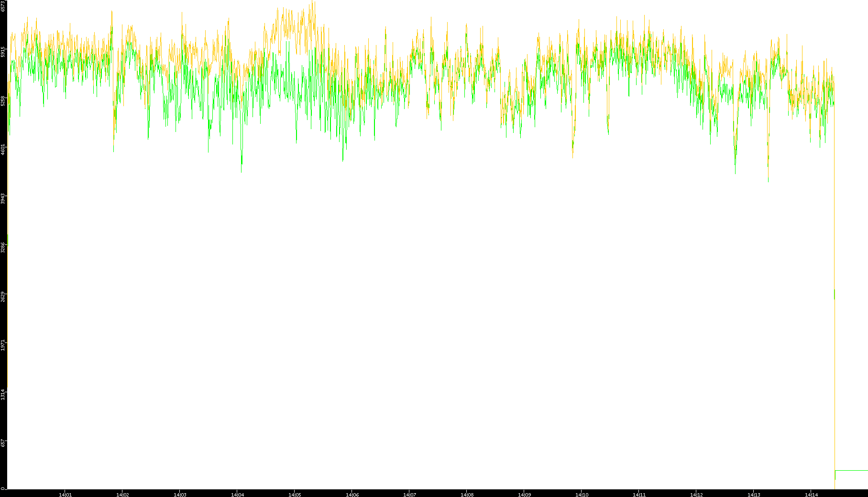Click the 1971 vertical axis label
Viewport: 868px width, 497px height.
(x=3, y=345)
